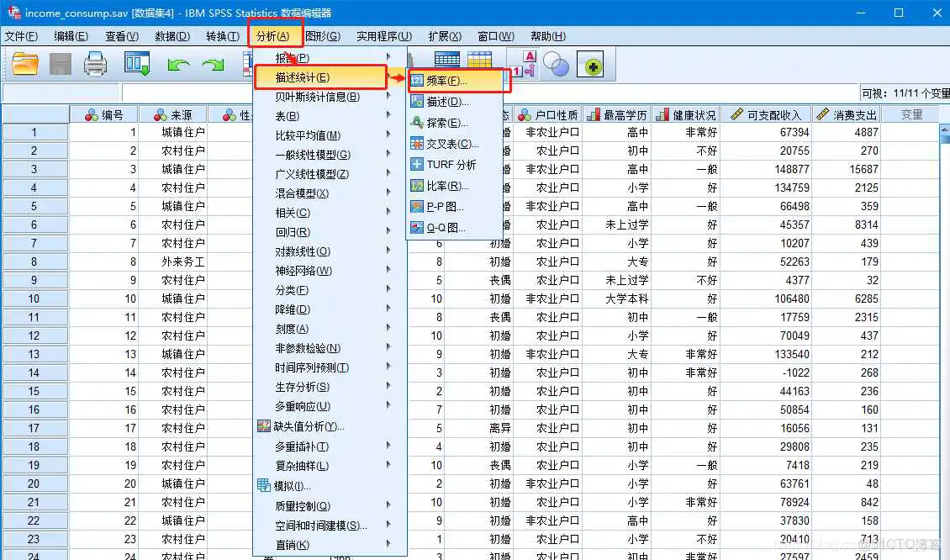Select the 消费支出 column header
The height and width of the screenshot is (560, 950).
click(847, 114)
